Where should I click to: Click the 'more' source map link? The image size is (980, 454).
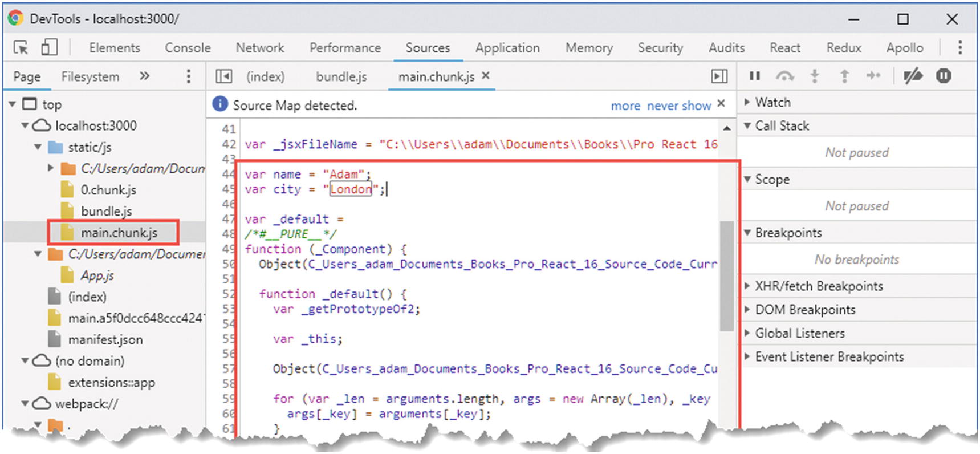[625, 106]
